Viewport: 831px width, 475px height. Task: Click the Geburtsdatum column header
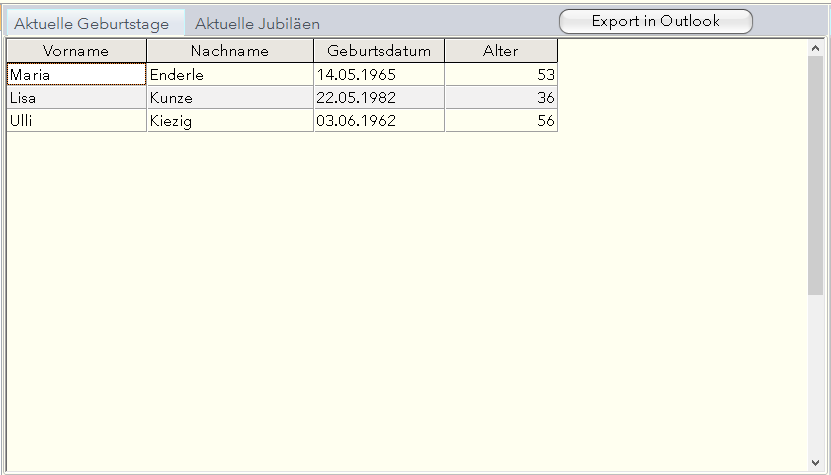click(379, 51)
